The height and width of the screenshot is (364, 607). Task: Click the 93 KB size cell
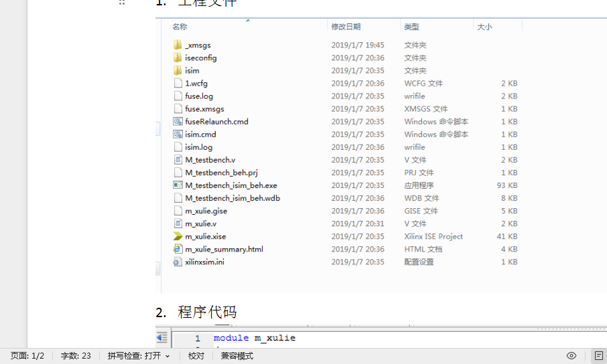click(x=507, y=185)
